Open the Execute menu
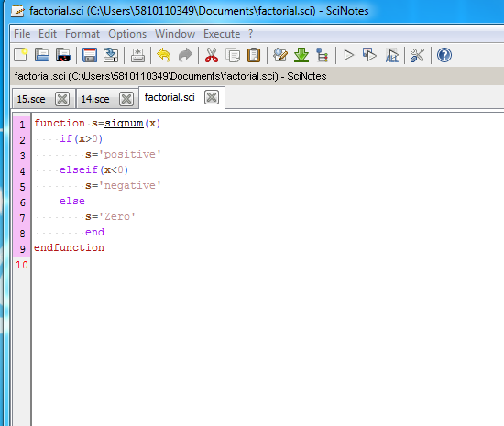Image resolution: width=504 pixels, height=426 pixels. [x=222, y=34]
